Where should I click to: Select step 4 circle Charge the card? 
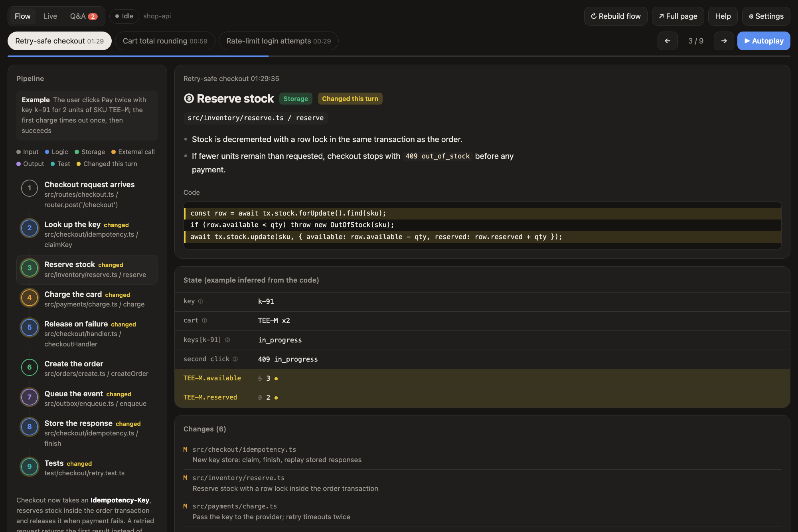pyautogui.click(x=30, y=298)
